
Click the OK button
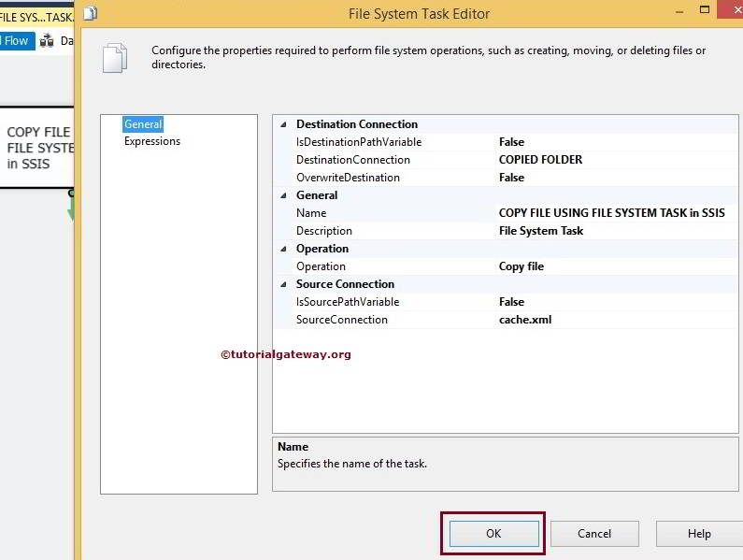coord(493,534)
